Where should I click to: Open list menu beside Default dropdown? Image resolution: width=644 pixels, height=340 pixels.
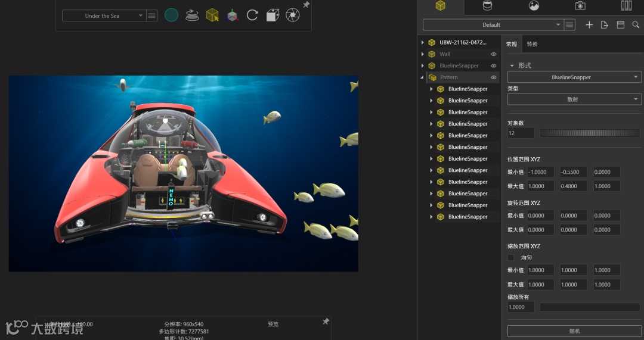tap(569, 25)
